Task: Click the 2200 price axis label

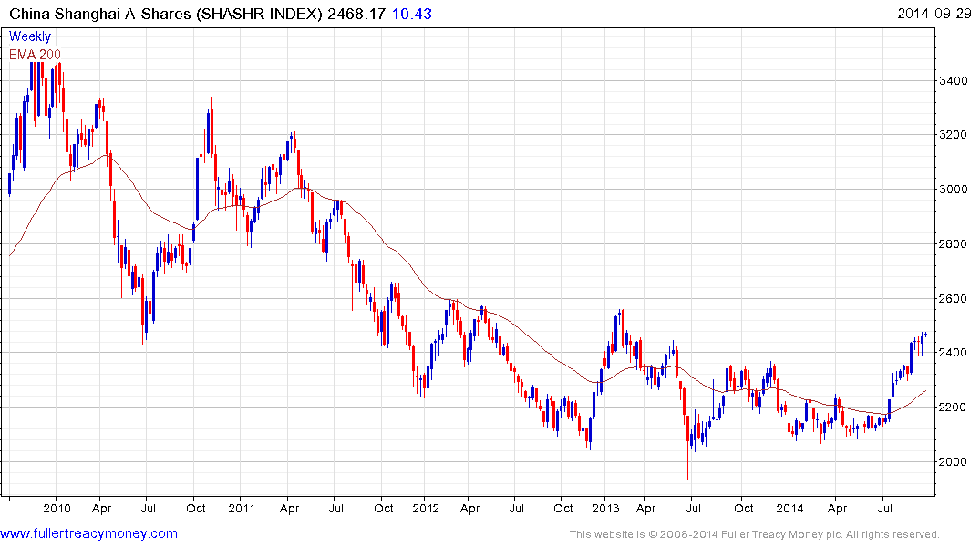Action: (x=954, y=408)
